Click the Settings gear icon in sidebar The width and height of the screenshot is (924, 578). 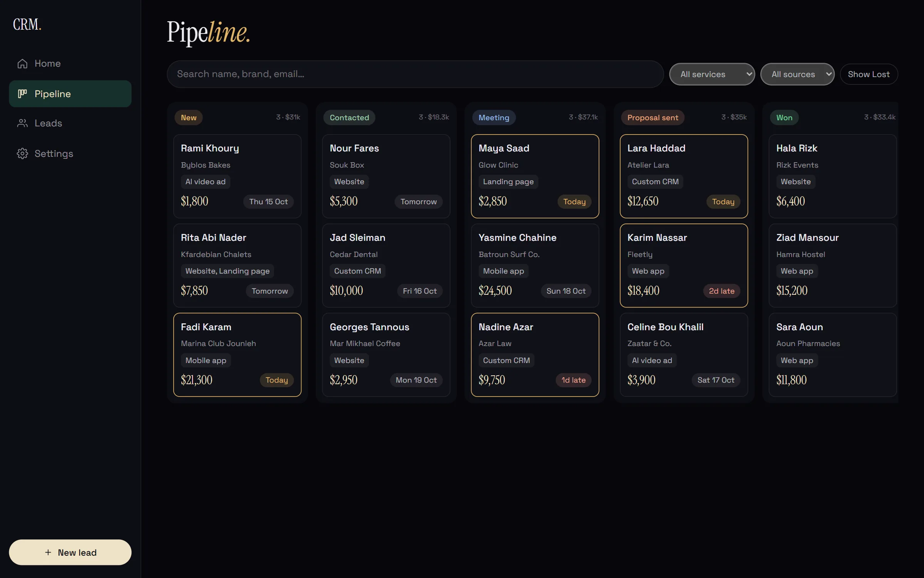click(22, 153)
